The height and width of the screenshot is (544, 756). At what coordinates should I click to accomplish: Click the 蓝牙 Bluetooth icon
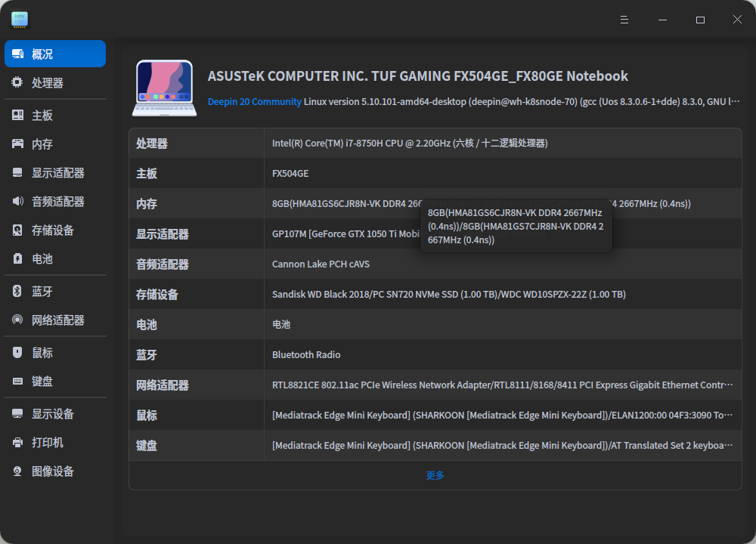(x=17, y=291)
